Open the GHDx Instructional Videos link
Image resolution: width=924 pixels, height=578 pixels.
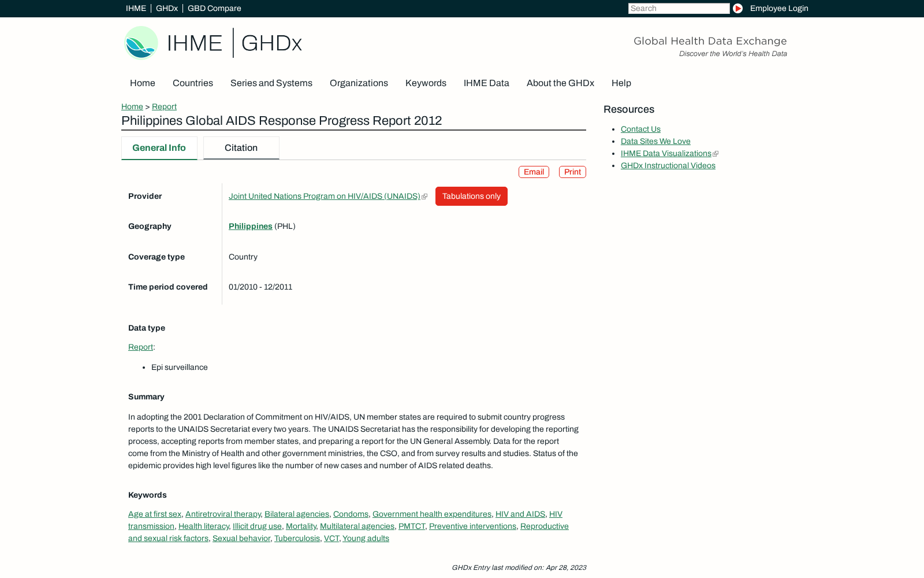point(668,166)
